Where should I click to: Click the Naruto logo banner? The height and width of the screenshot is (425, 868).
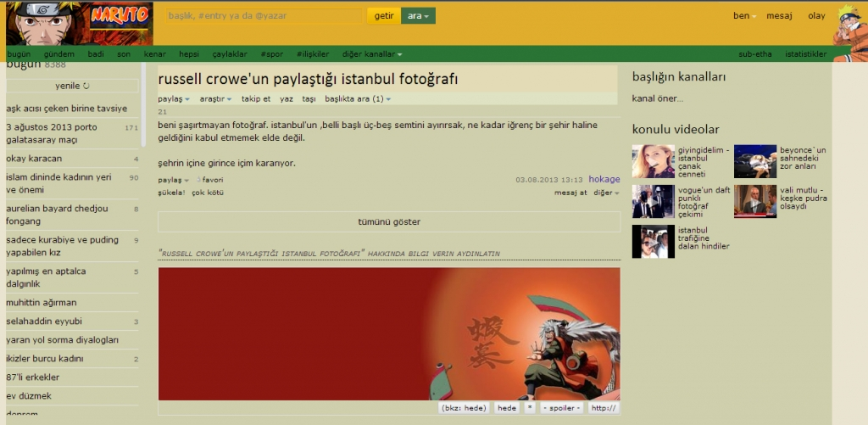click(79, 23)
